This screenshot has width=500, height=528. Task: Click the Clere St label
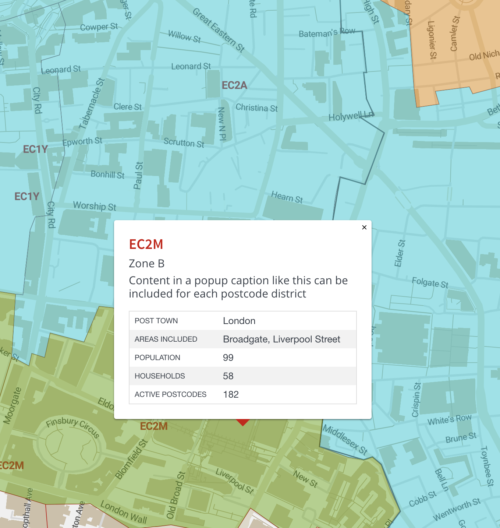pos(128,107)
